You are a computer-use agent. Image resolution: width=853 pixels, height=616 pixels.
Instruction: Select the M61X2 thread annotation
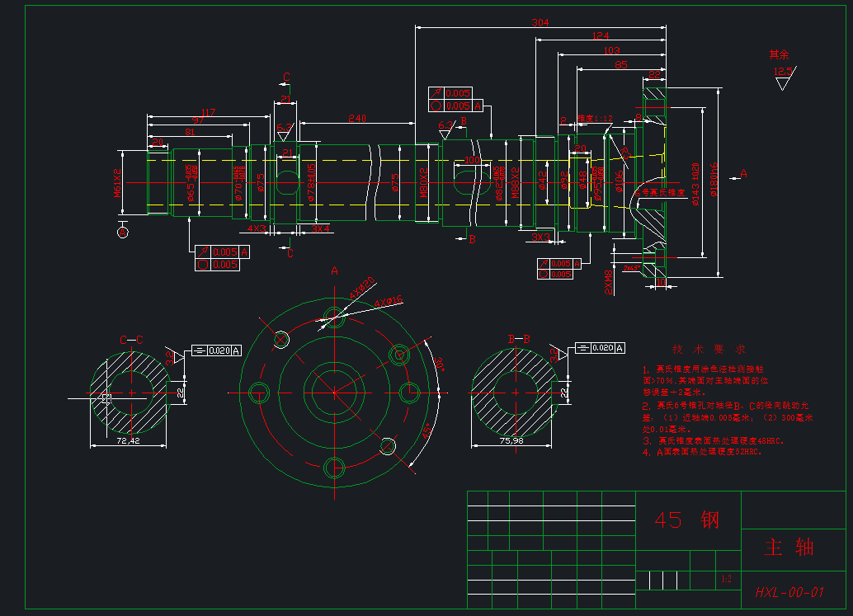click(117, 183)
